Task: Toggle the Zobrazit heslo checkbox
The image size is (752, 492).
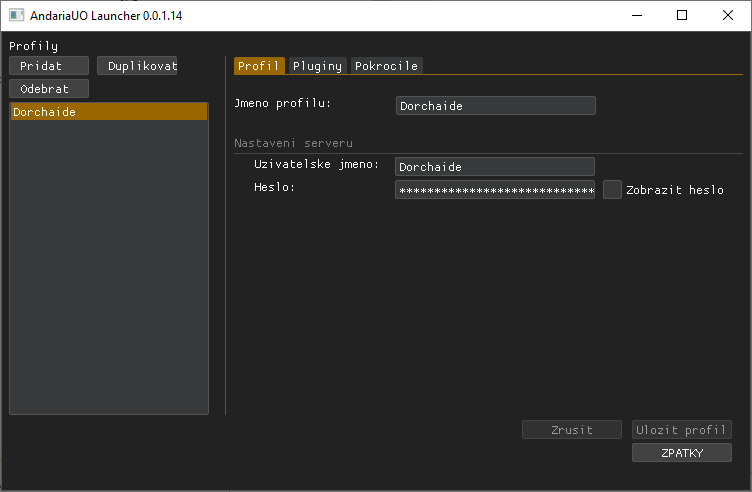Action: tap(612, 190)
